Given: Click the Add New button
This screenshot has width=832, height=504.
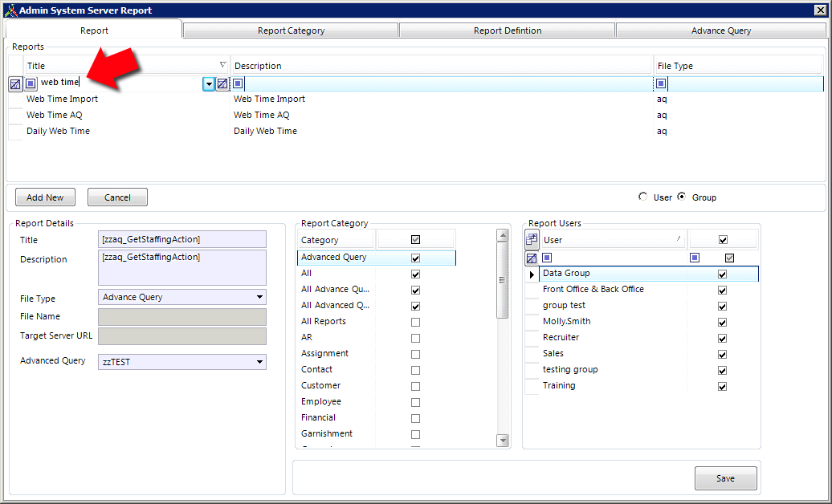Looking at the screenshot, I should tap(45, 197).
